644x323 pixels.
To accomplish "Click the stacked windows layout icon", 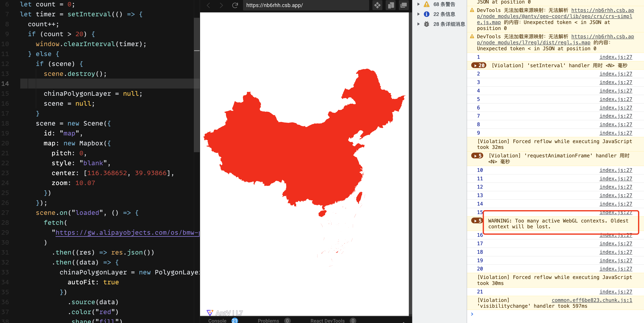I will [x=403, y=5].
